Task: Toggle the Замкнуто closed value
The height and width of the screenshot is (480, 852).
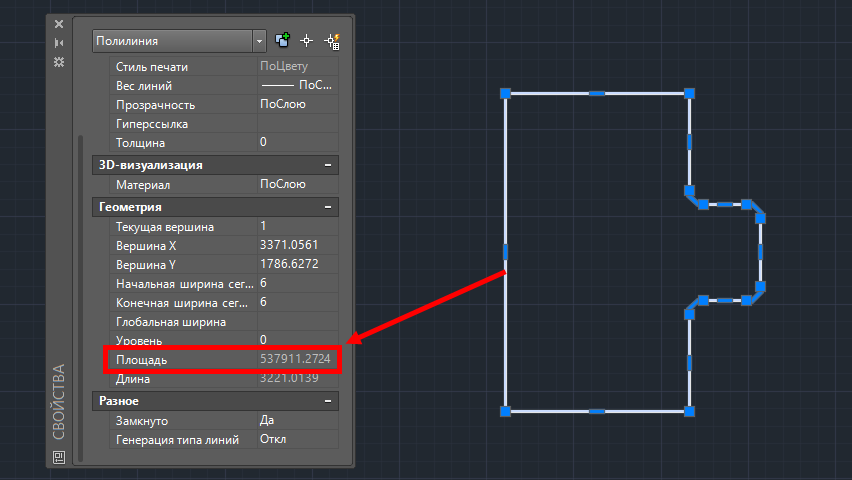Action: [x=297, y=420]
